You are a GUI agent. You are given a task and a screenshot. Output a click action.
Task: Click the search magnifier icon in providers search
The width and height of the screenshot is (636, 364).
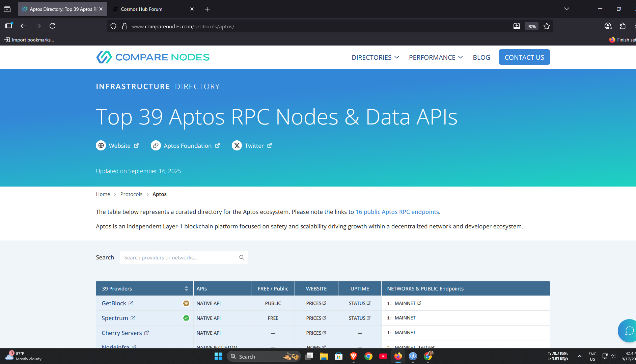pos(242,257)
